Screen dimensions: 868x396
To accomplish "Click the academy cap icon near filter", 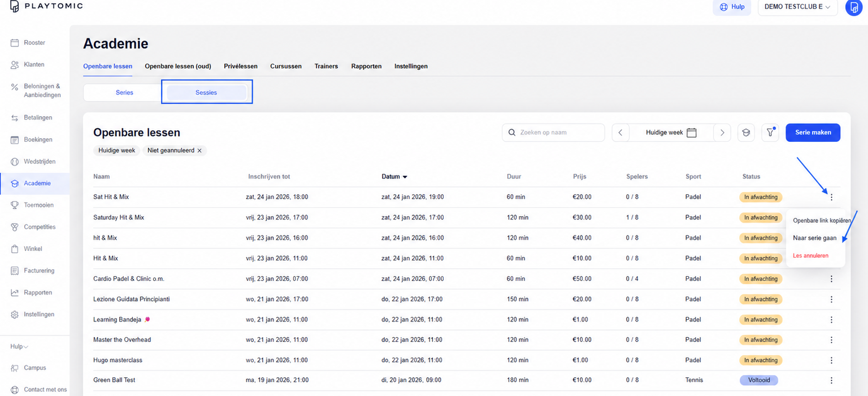I will 746,132.
